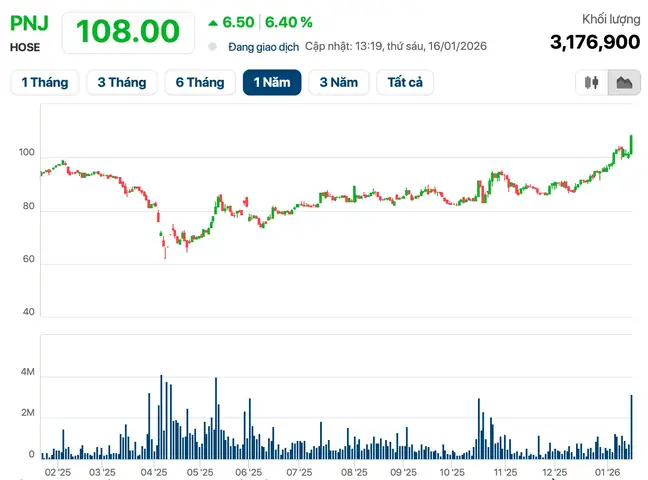Viewport: 648px width, 480px height.
Task: Click the green up-arrow price change indicator
Action: (x=213, y=23)
